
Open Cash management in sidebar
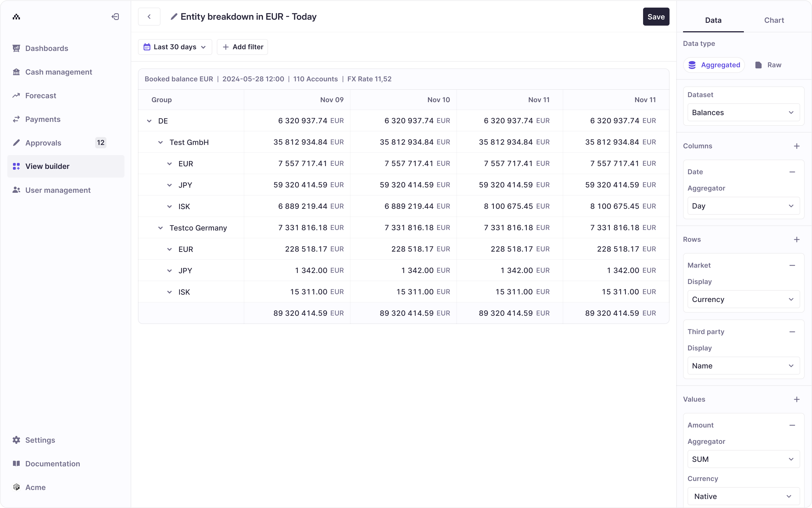[x=59, y=72]
